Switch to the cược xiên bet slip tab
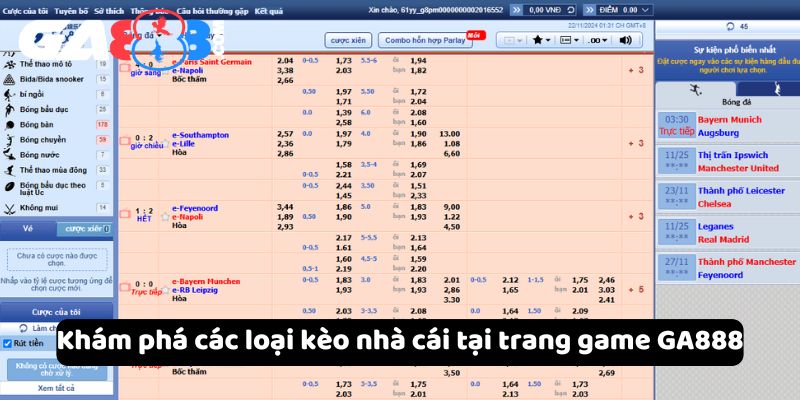 [85, 229]
